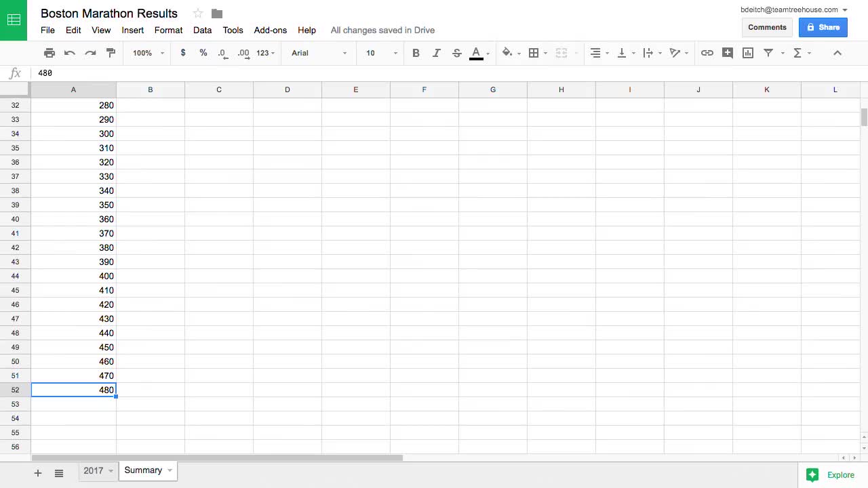This screenshot has width=868, height=488.
Task: Insert a chart
Action: point(748,53)
